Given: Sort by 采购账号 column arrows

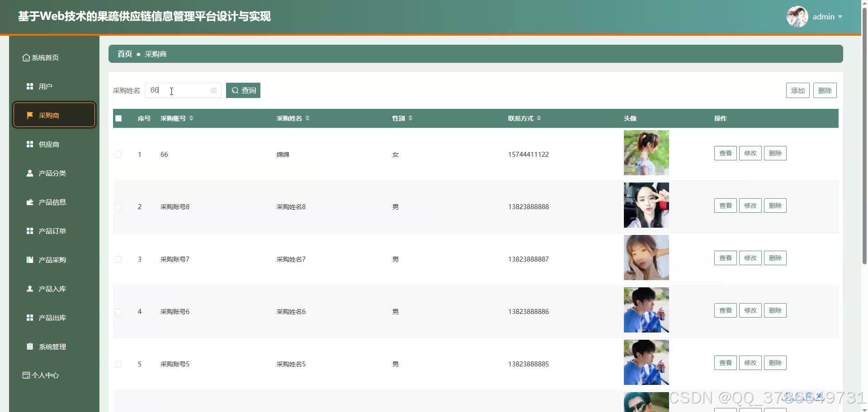Looking at the screenshot, I should point(191,118).
